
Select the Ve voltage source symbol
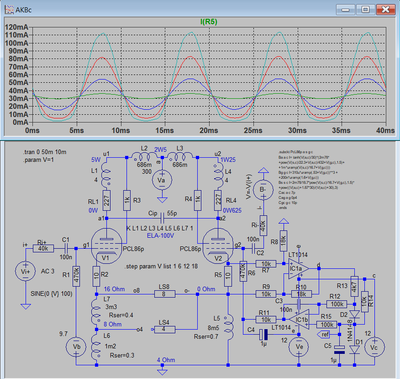coord(299,347)
